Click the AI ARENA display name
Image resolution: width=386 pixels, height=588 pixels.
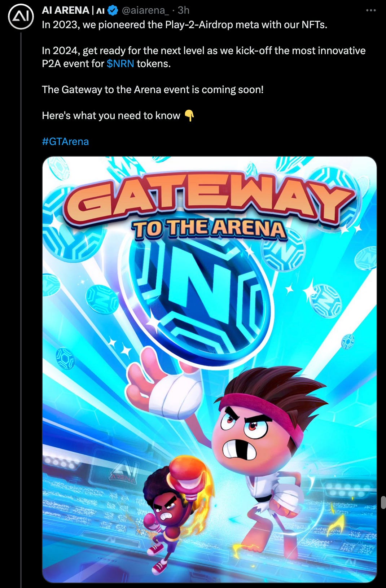(x=65, y=10)
